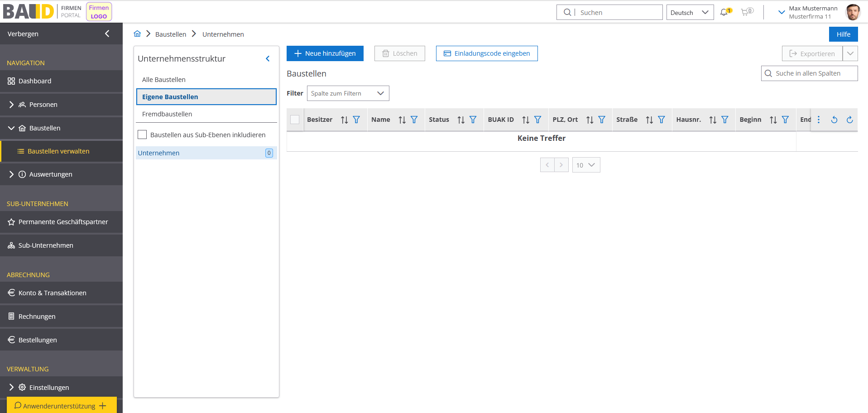Open the shopping cart icon

745,12
